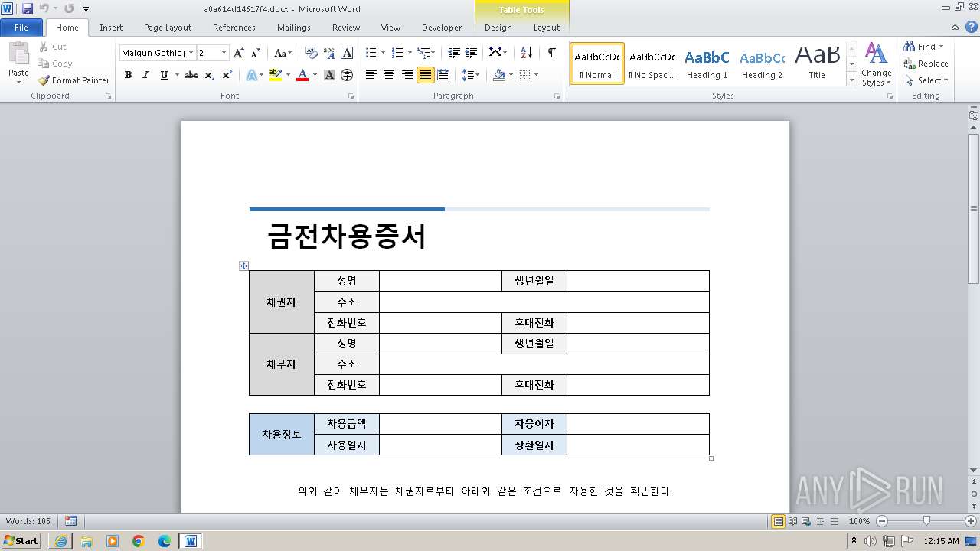The image size is (980, 551).
Task: Toggle Align Text Right
Action: [407, 75]
